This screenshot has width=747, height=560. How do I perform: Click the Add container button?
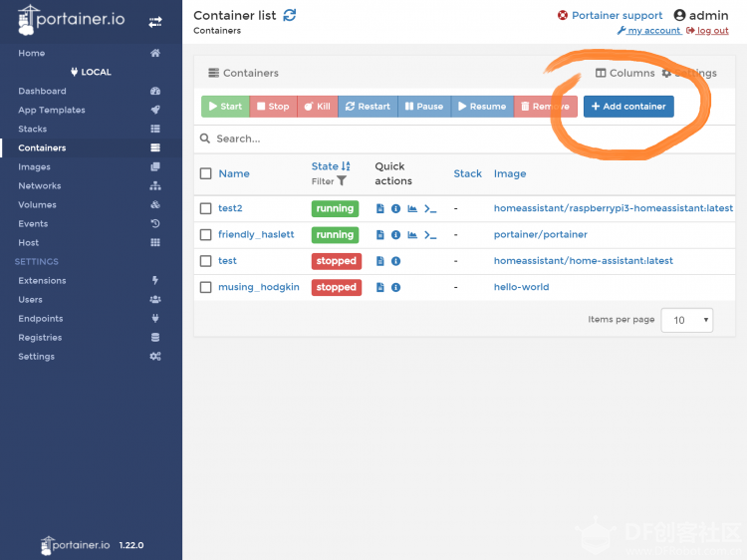(628, 107)
